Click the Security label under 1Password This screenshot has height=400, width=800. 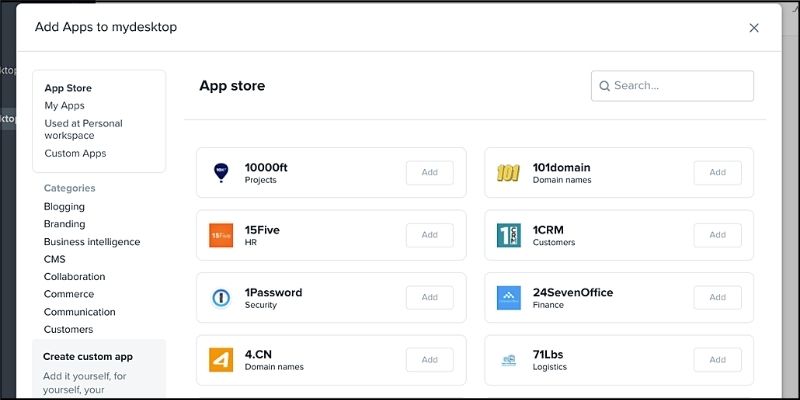pyautogui.click(x=261, y=305)
